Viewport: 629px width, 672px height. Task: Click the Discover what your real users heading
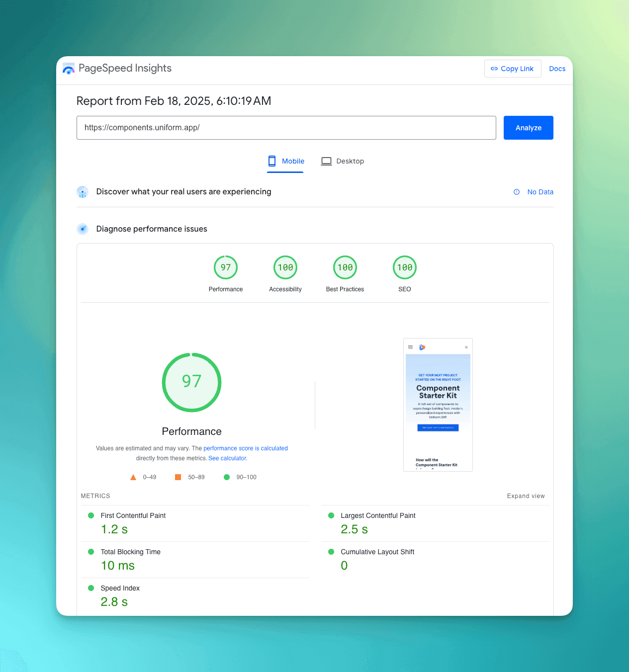(183, 192)
